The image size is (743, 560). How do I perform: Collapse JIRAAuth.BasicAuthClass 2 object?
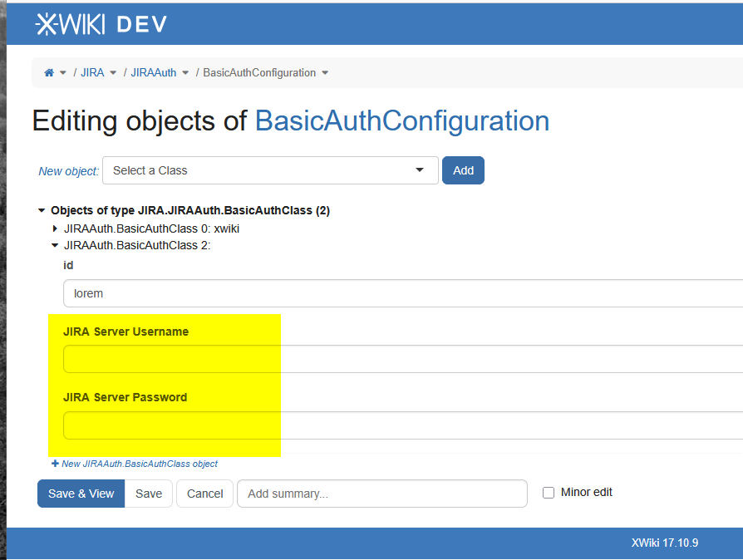[x=55, y=245]
